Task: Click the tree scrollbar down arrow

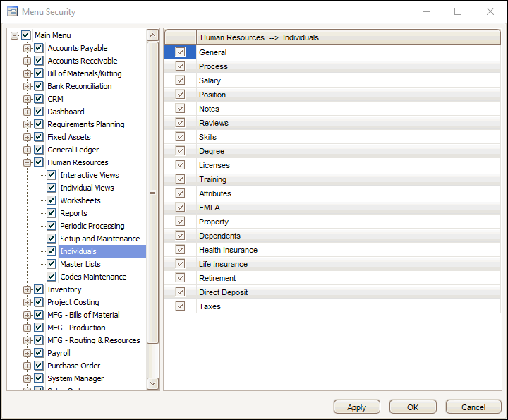Action: pos(152,383)
